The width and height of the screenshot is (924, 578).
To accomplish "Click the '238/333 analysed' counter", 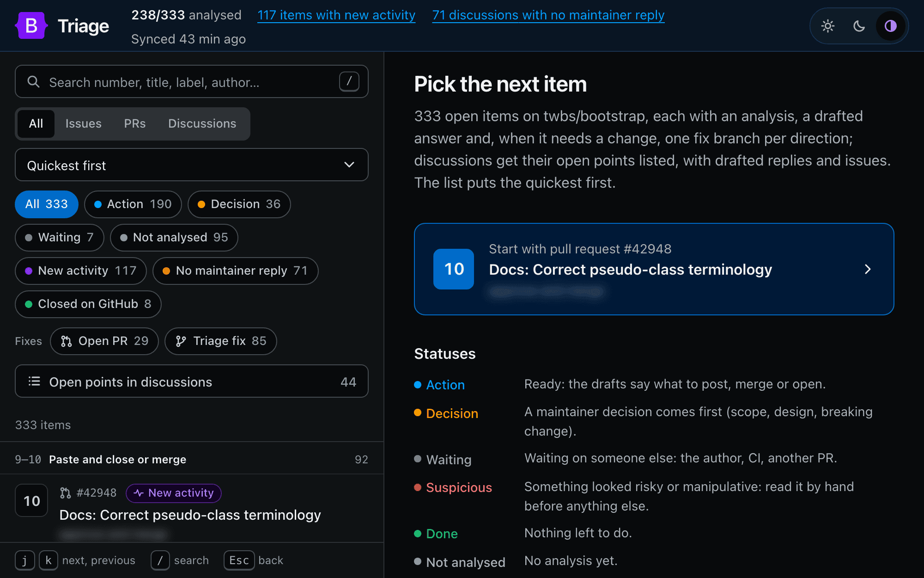I will point(187,15).
